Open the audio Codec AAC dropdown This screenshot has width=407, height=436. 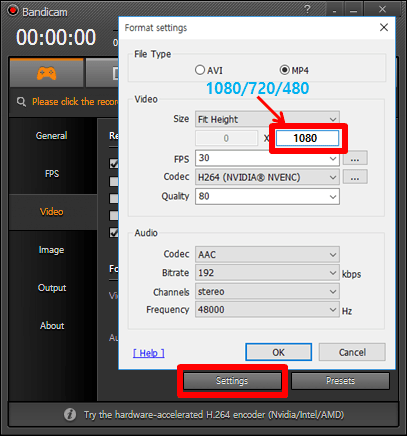[x=267, y=255]
